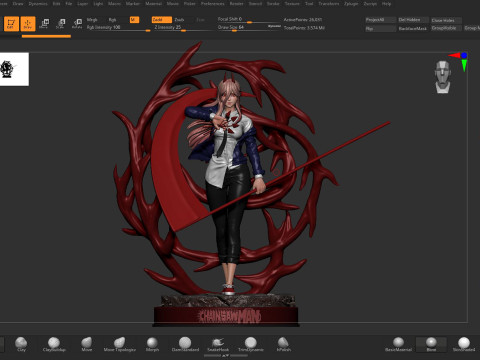
Task: Apply the BasicMaterial material
Action: [398, 344]
